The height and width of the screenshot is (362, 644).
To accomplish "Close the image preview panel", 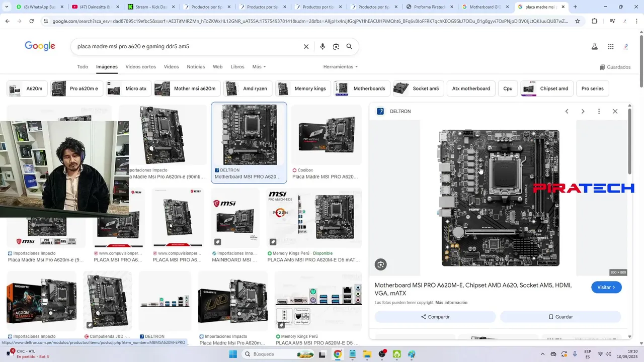I will [615, 111].
